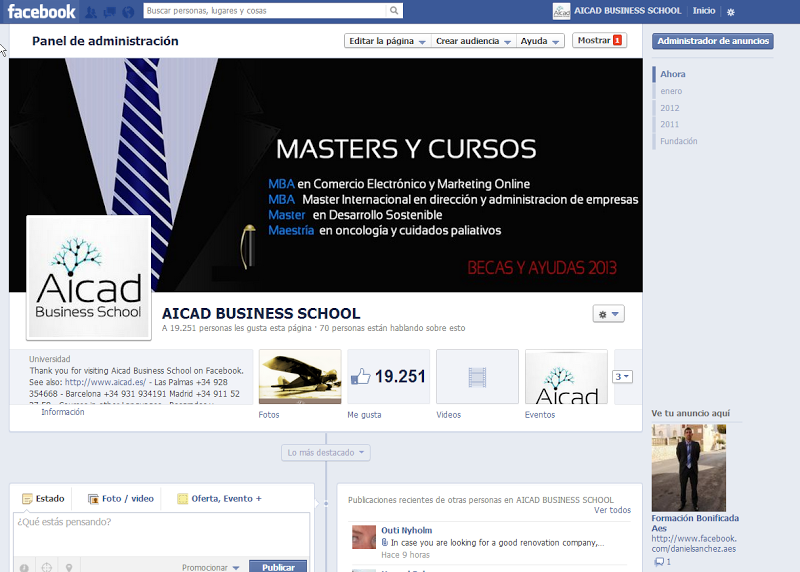Open Editar la página dropdown

point(387,41)
